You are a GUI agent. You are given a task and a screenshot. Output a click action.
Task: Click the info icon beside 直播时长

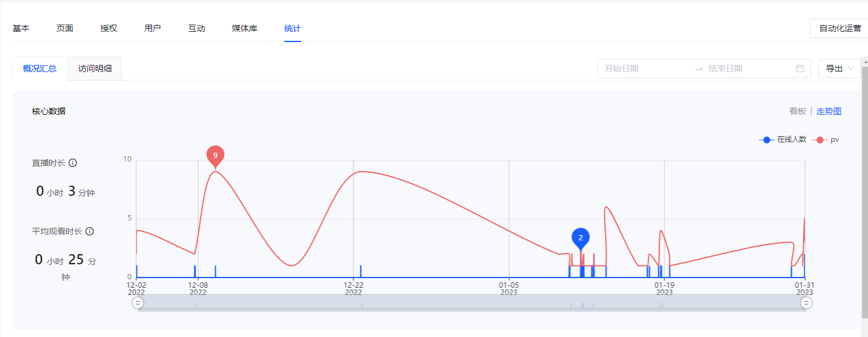click(x=73, y=163)
